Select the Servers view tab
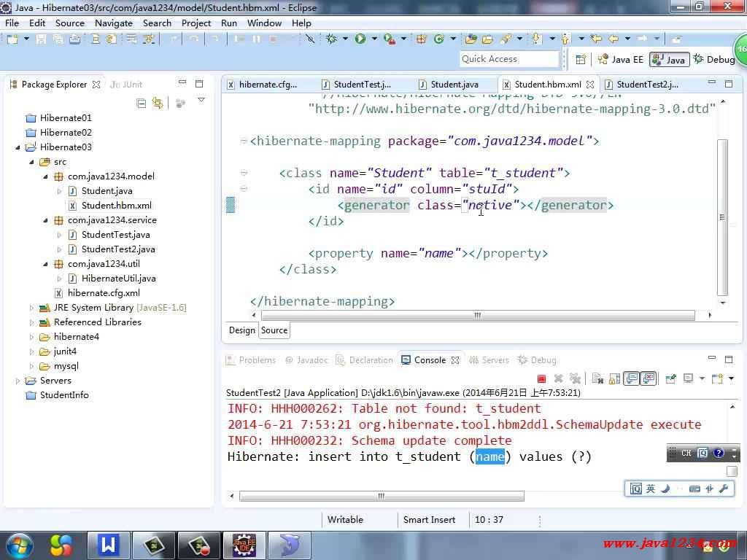Viewport: 747px width, 560px height. [489, 360]
